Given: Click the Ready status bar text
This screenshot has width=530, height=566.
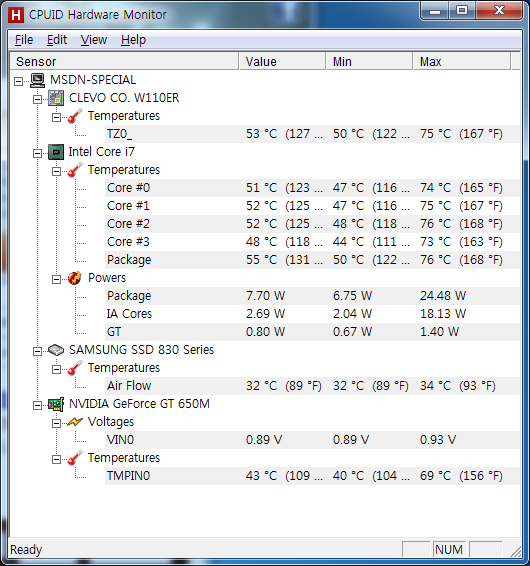Looking at the screenshot, I should click(x=26, y=550).
